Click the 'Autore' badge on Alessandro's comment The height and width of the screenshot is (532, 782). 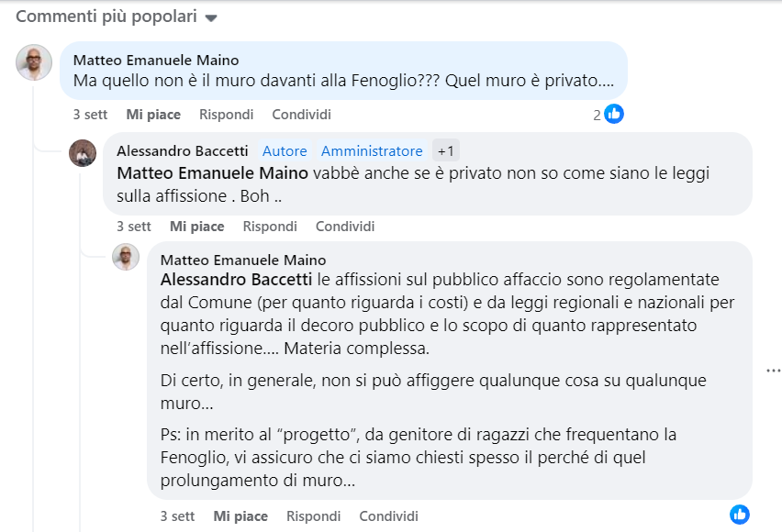(285, 150)
